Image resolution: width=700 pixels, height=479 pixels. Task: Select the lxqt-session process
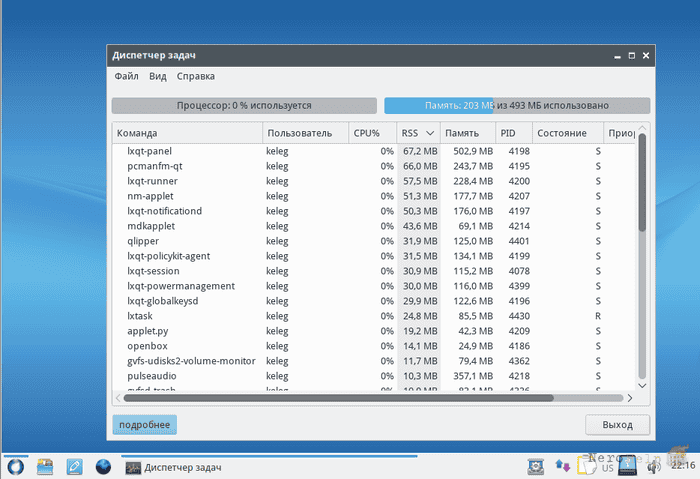click(x=373, y=271)
